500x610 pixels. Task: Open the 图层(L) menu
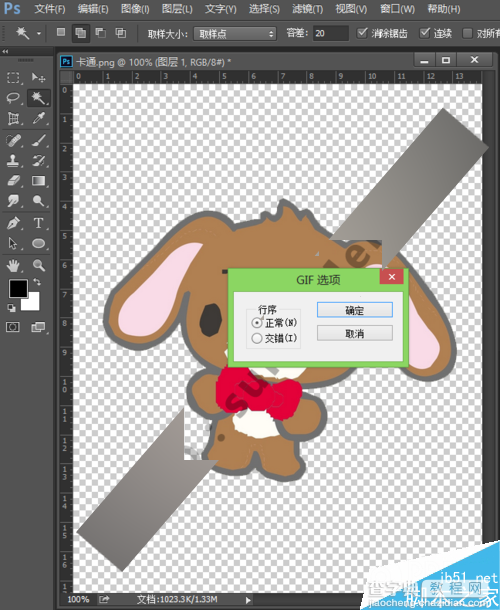[177, 9]
